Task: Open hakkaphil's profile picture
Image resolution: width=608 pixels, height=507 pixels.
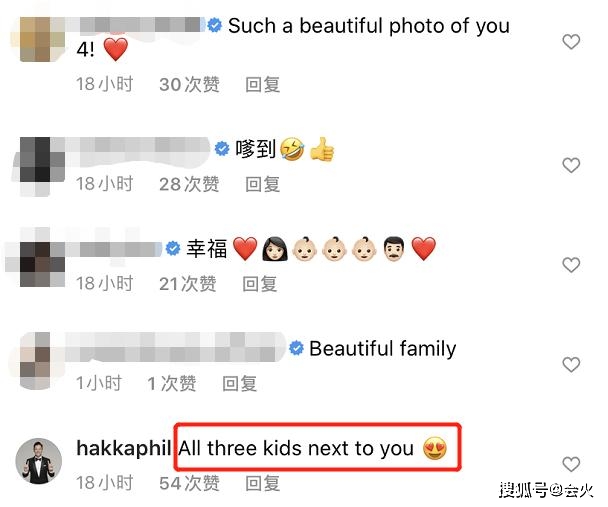Action: [38, 461]
